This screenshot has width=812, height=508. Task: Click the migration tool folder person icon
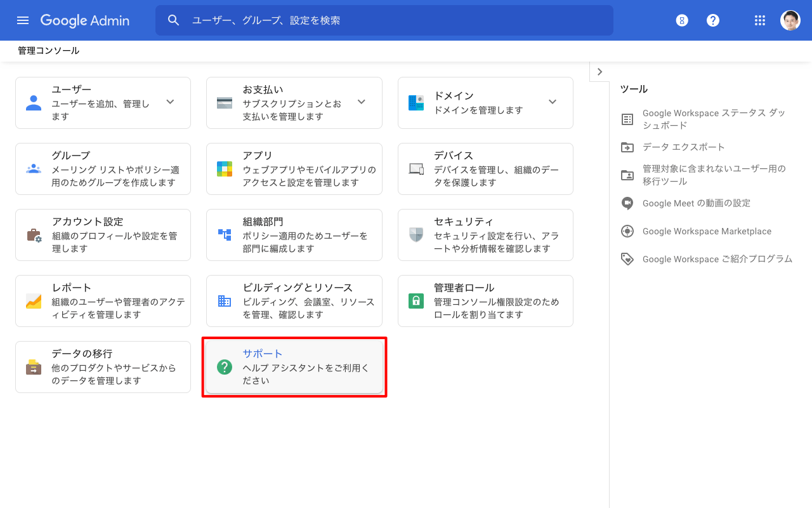[x=627, y=175]
